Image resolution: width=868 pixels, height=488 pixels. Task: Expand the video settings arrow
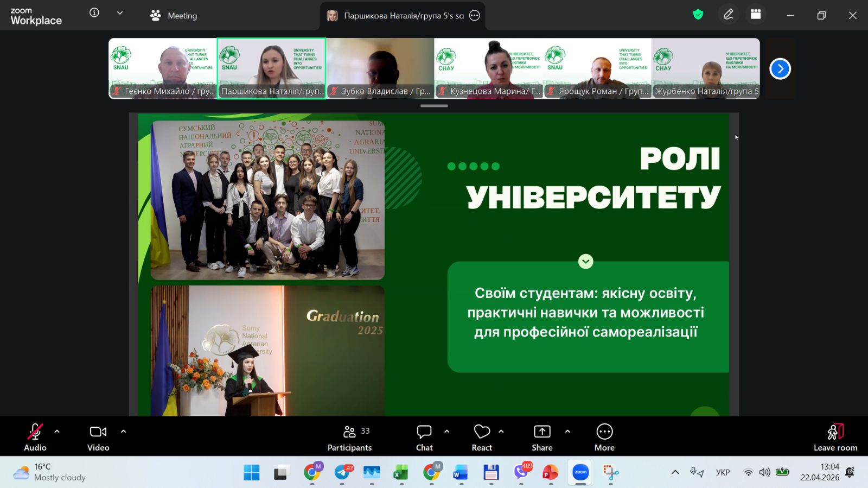(x=123, y=432)
